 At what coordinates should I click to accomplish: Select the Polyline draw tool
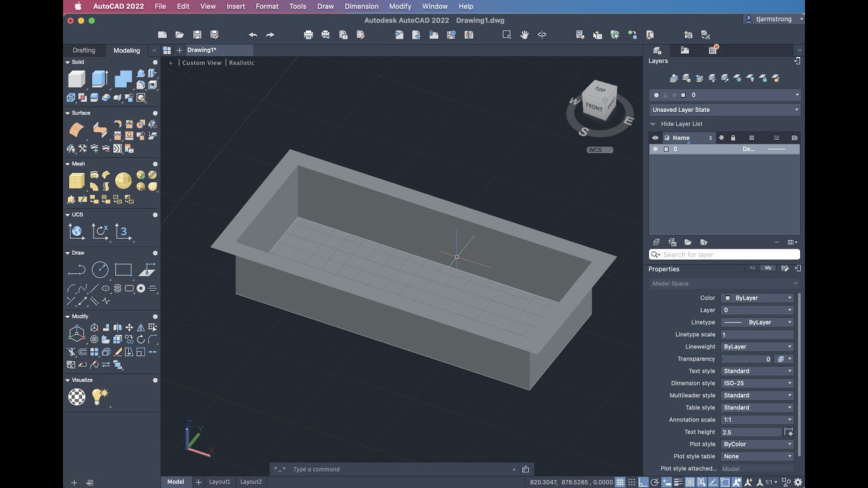pyautogui.click(x=77, y=270)
